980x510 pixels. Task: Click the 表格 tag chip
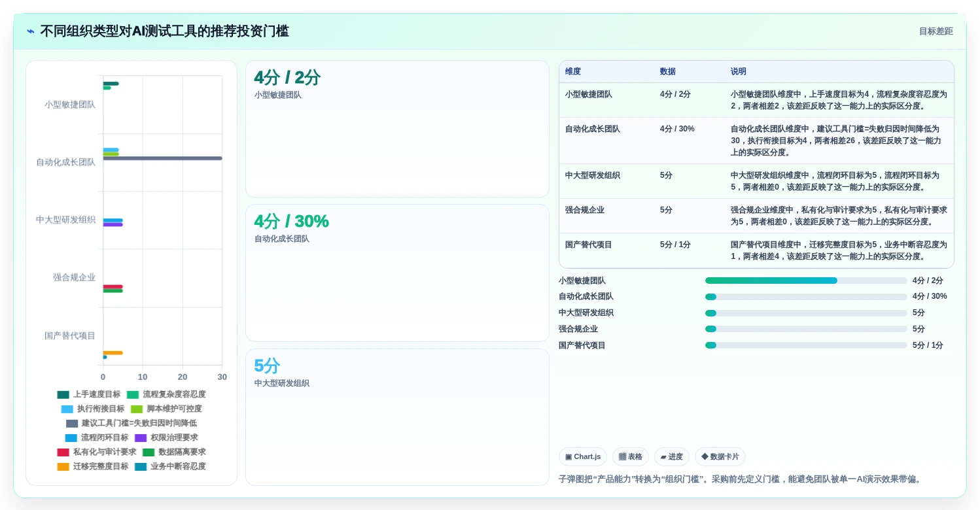click(x=631, y=457)
